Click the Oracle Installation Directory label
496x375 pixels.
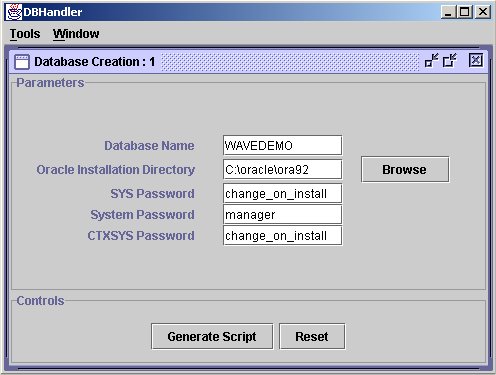(116, 170)
